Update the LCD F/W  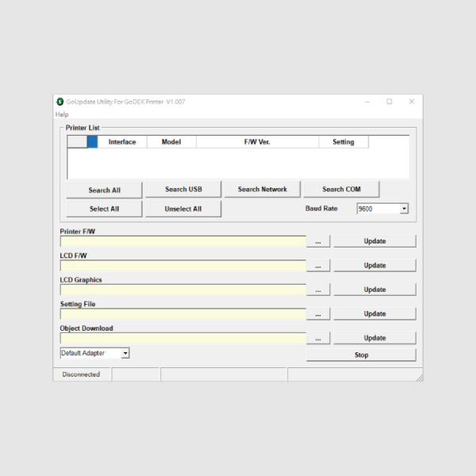tap(374, 265)
